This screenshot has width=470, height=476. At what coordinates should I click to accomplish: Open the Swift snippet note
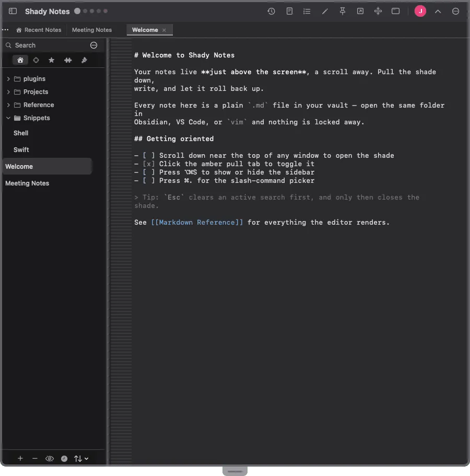tap(21, 149)
